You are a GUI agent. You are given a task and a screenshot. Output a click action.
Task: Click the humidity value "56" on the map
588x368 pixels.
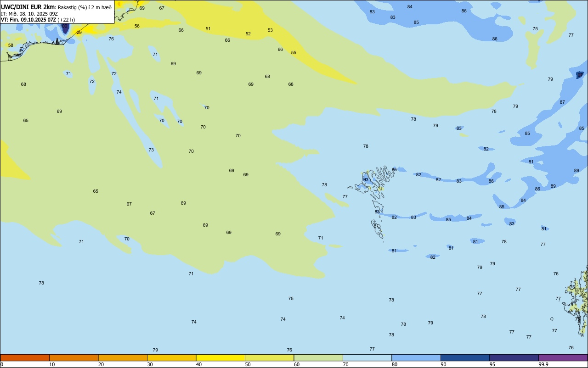(137, 26)
